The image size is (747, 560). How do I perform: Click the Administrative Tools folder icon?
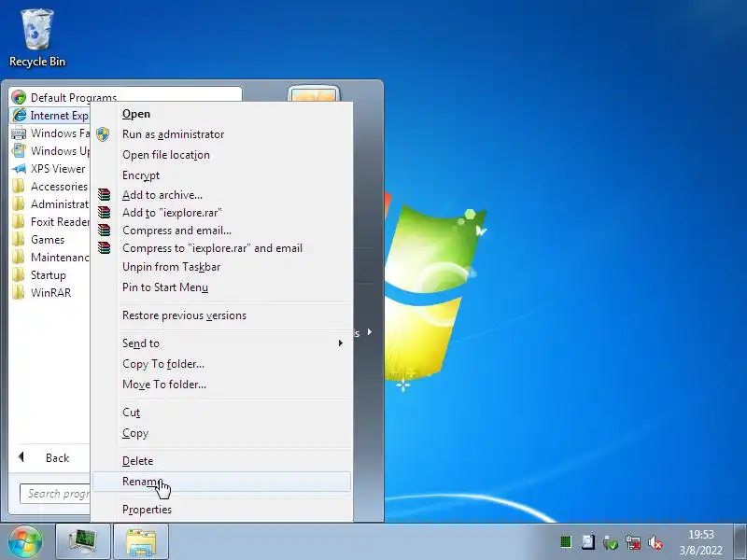(19, 204)
